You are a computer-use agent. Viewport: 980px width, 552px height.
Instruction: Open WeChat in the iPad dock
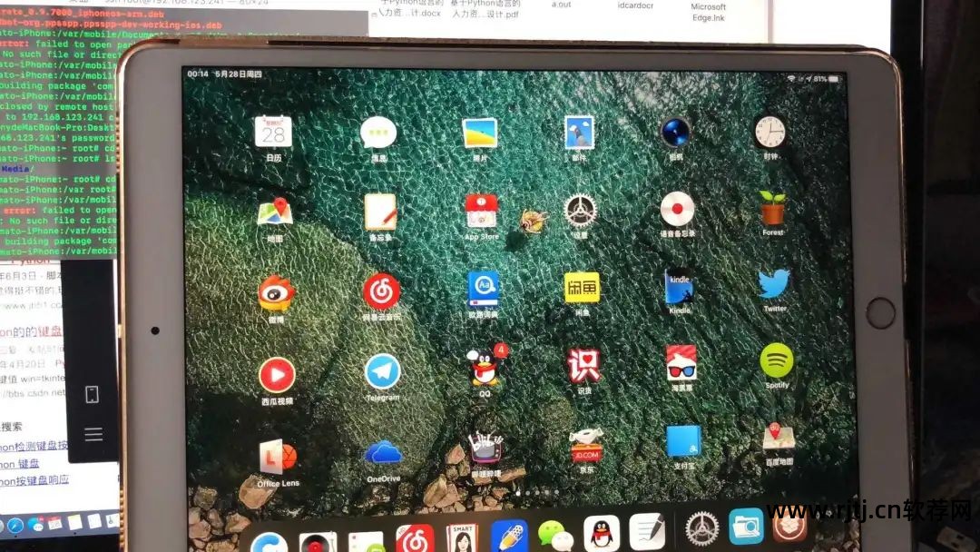click(x=555, y=536)
